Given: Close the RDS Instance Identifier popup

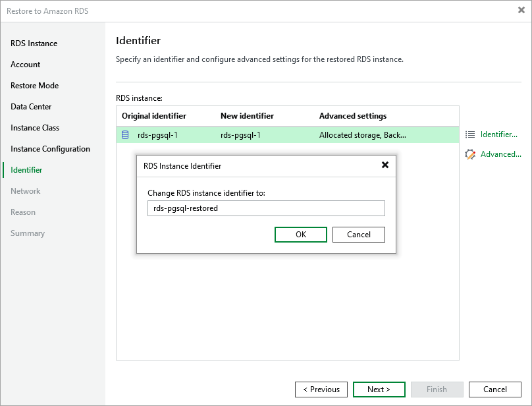Looking at the screenshot, I should [385, 165].
